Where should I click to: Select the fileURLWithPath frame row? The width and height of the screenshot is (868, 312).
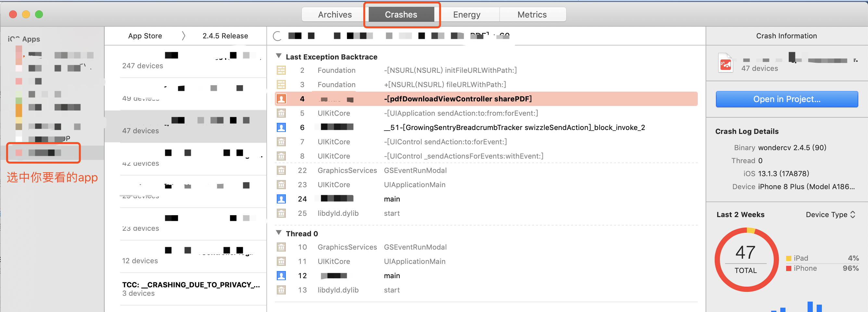point(486,84)
